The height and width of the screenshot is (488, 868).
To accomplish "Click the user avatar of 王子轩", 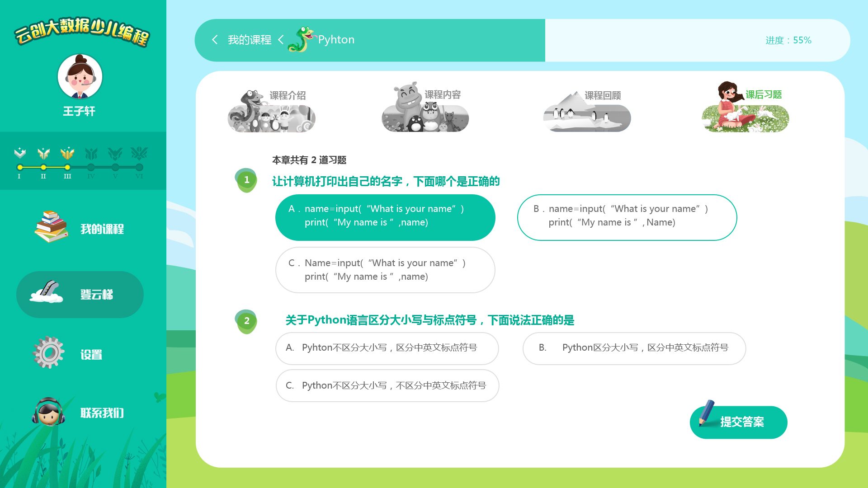I will click(80, 77).
